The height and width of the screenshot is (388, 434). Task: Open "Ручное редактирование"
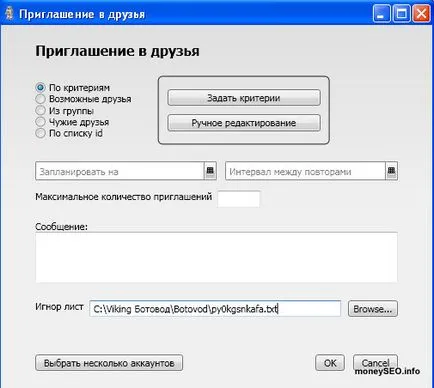coord(244,123)
